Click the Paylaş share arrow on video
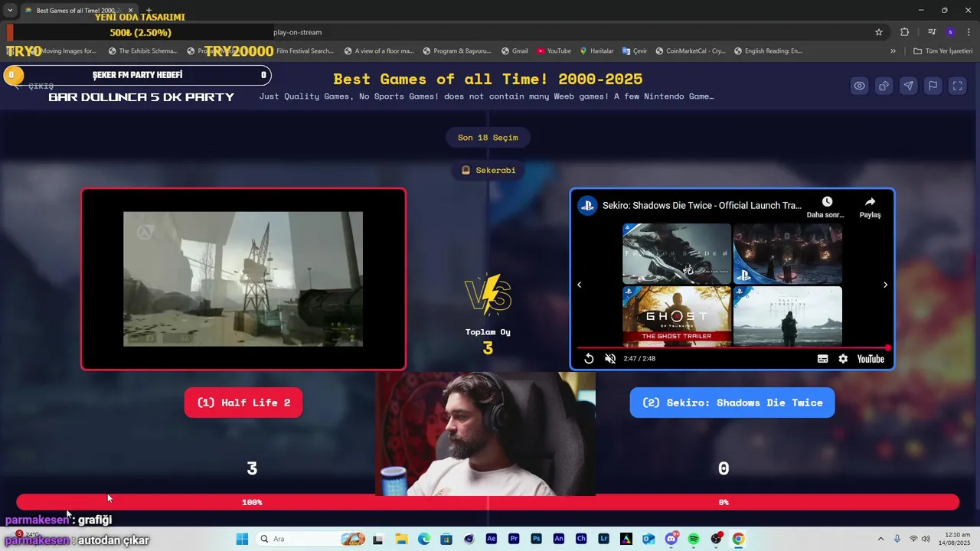 870,202
